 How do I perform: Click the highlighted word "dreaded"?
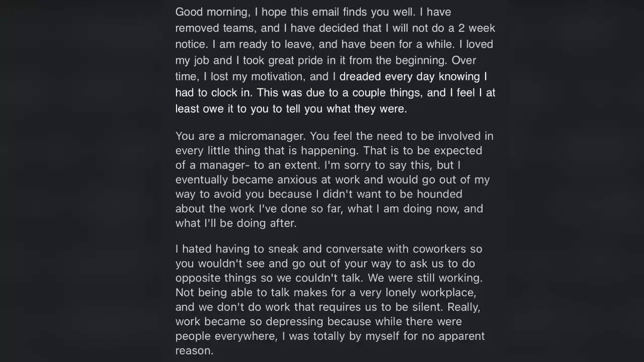coord(360,76)
